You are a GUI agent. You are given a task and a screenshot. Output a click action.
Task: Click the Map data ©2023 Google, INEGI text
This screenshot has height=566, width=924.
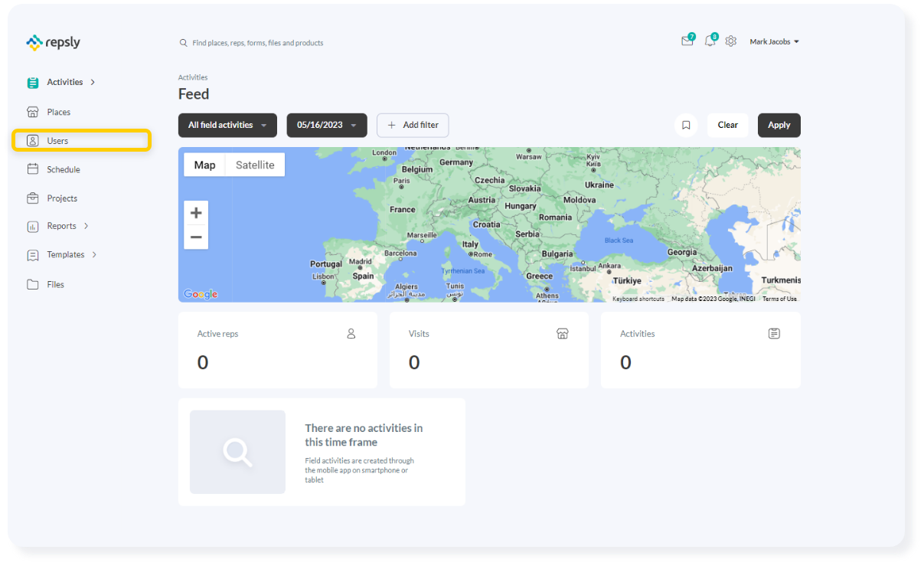tap(713, 299)
